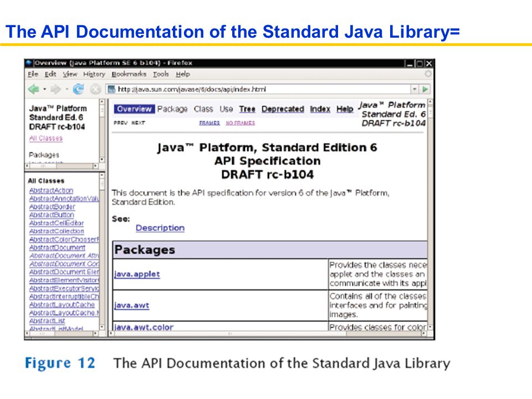Open the AbstractExecutorService class link
532x399 pixels.
click(x=64, y=288)
